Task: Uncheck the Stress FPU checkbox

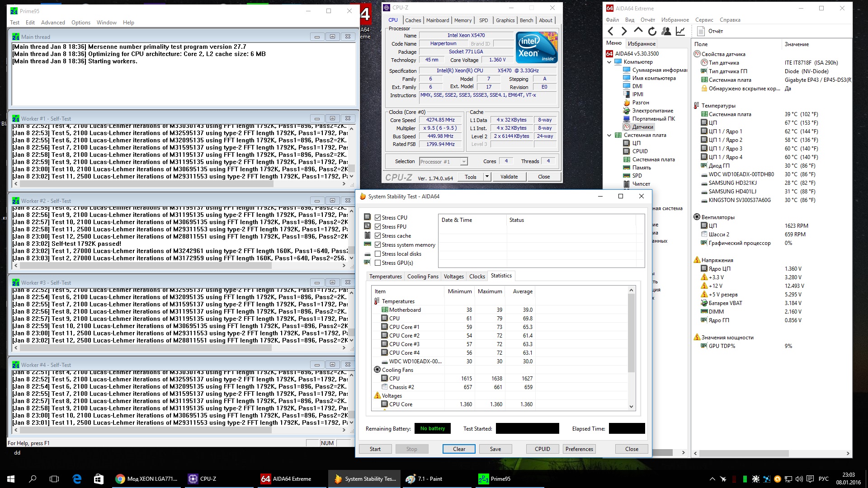Action: (378, 227)
